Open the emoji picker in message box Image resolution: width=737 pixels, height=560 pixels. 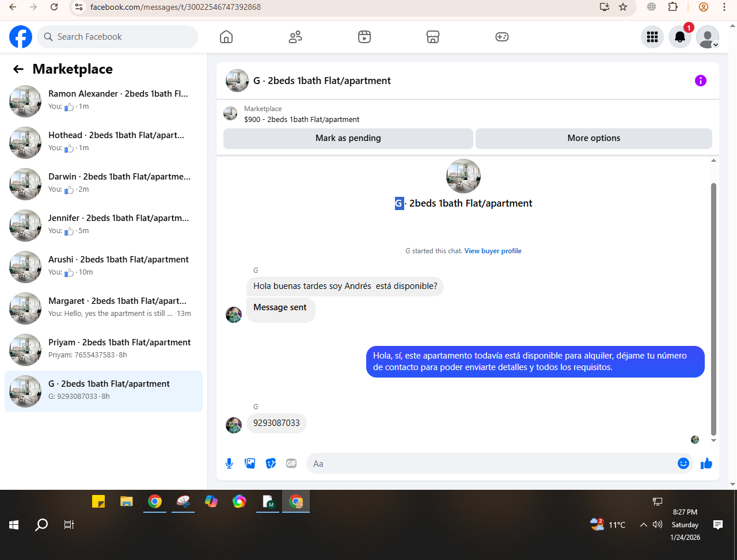pos(683,463)
